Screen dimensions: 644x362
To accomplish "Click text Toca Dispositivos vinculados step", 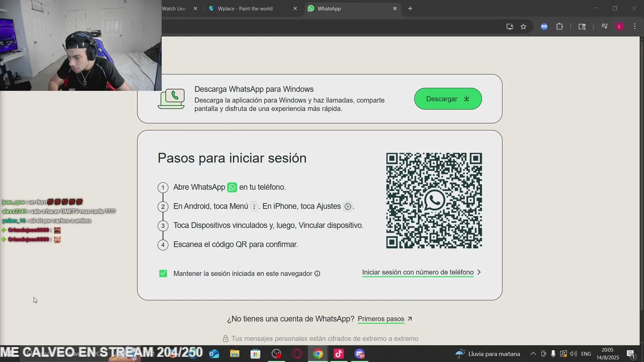I will [x=268, y=225].
